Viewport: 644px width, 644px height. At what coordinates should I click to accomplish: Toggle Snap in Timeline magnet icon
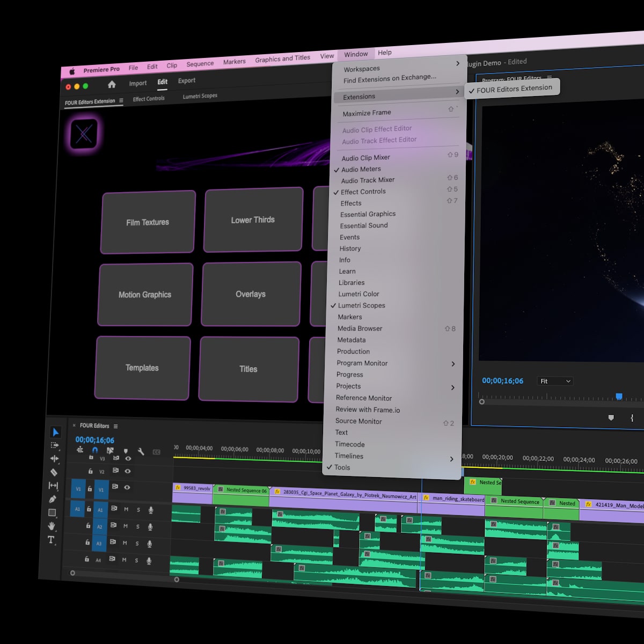[95, 450]
